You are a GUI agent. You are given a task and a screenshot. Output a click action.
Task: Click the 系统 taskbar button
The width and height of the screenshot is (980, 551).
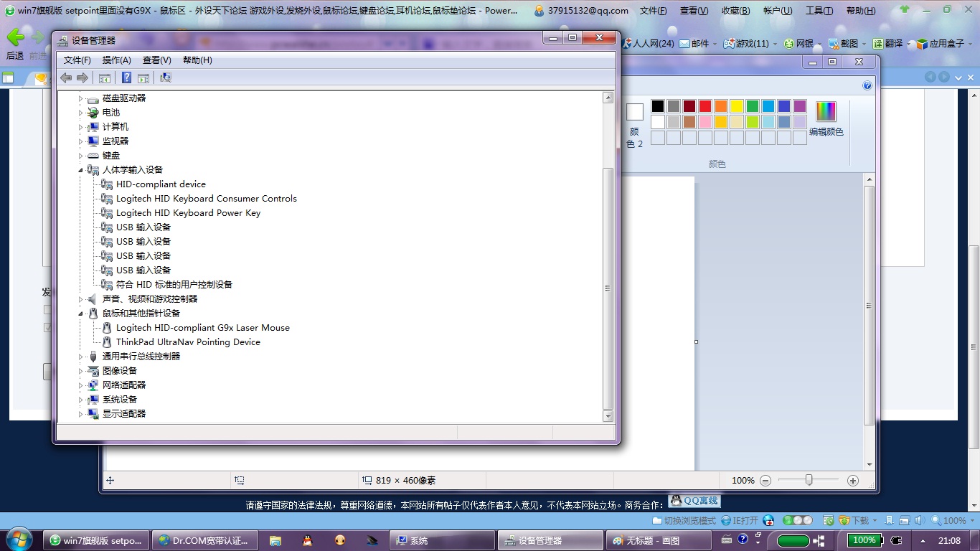442,540
